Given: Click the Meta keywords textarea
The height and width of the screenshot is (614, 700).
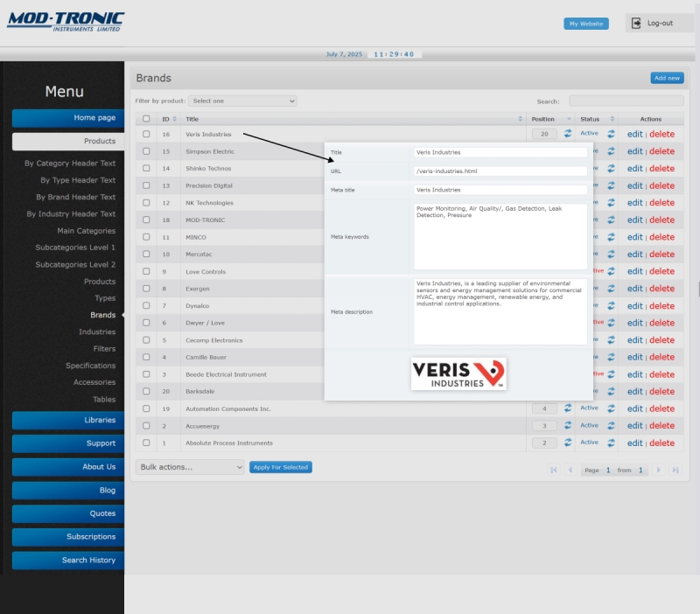Looking at the screenshot, I should tap(500, 236).
